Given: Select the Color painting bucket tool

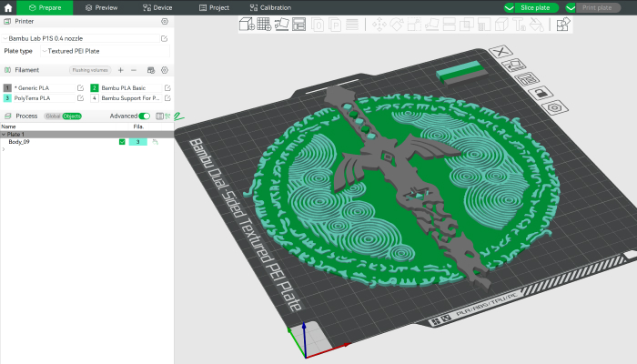Looking at the screenshot, I should click(x=537, y=25).
